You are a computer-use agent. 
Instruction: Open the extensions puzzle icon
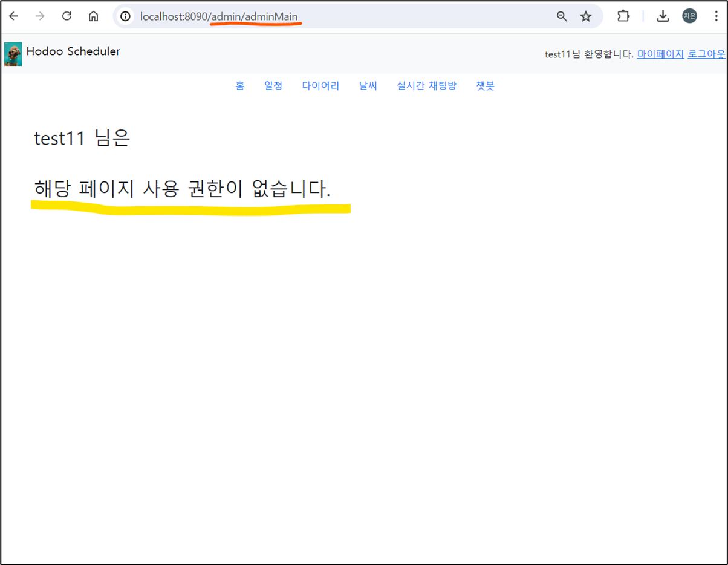[623, 16]
